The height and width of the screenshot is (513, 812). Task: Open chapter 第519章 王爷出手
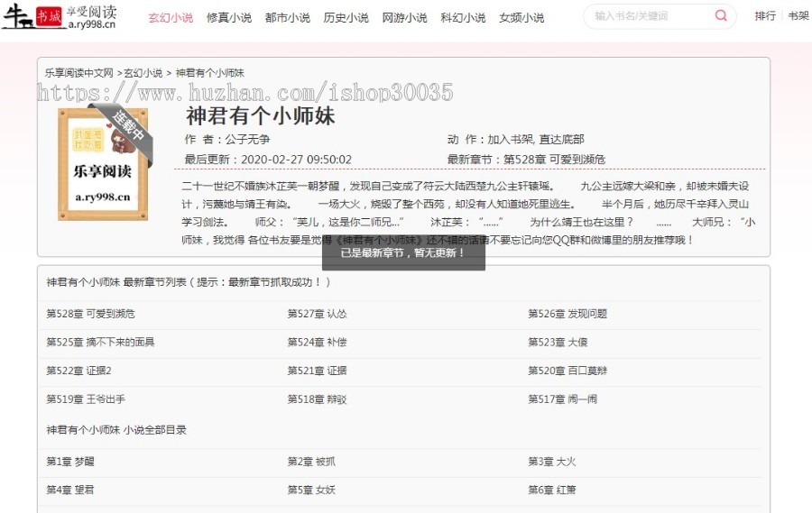[x=86, y=399]
